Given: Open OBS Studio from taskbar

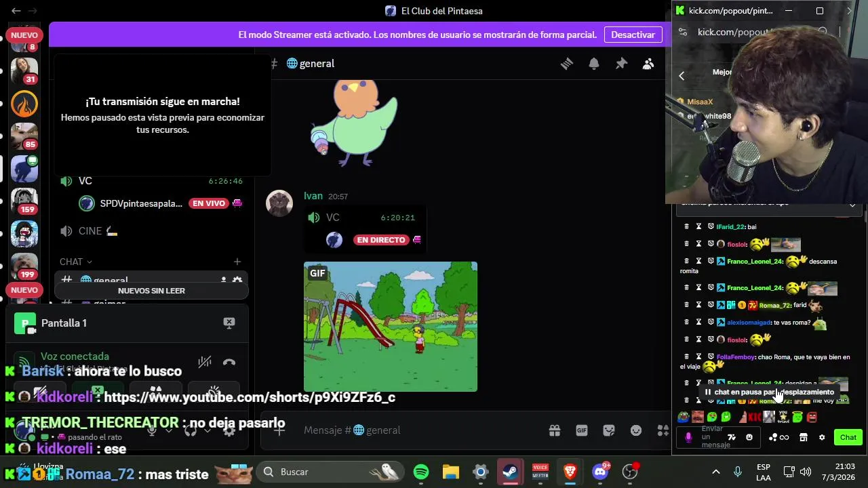Looking at the screenshot, I should (630, 472).
